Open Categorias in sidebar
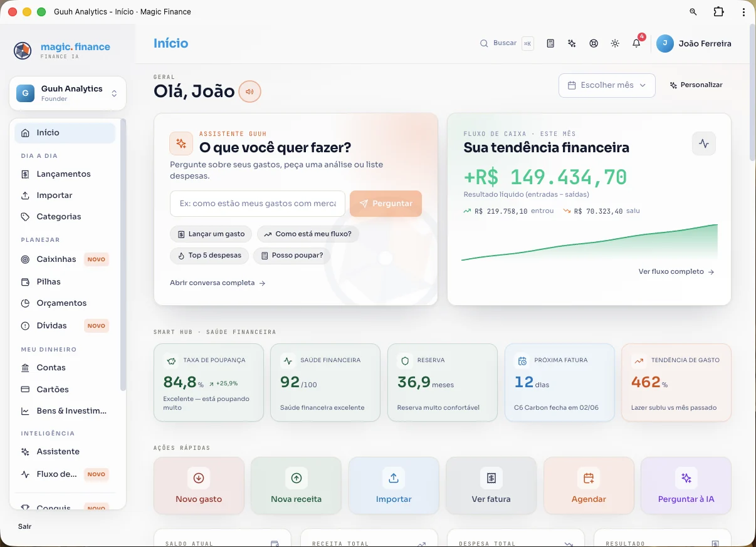Image resolution: width=756 pixels, height=547 pixels. pyautogui.click(x=65, y=217)
